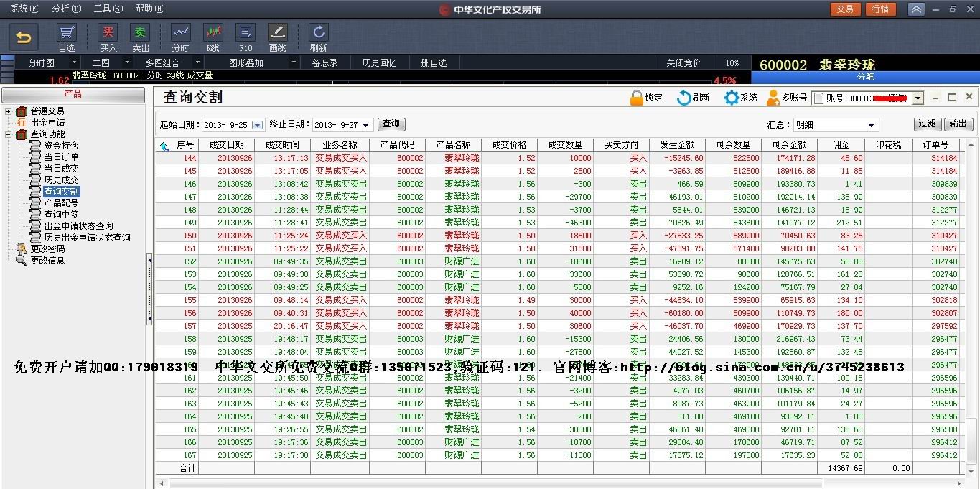Select 资金持仓 in the tree
The image size is (980, 489).
click(61, 145)
